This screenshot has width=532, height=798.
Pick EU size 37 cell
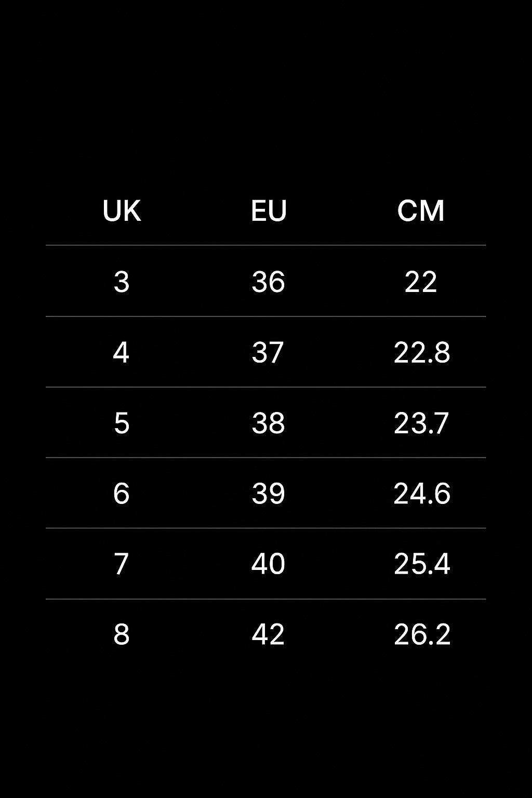pos(268,353)
